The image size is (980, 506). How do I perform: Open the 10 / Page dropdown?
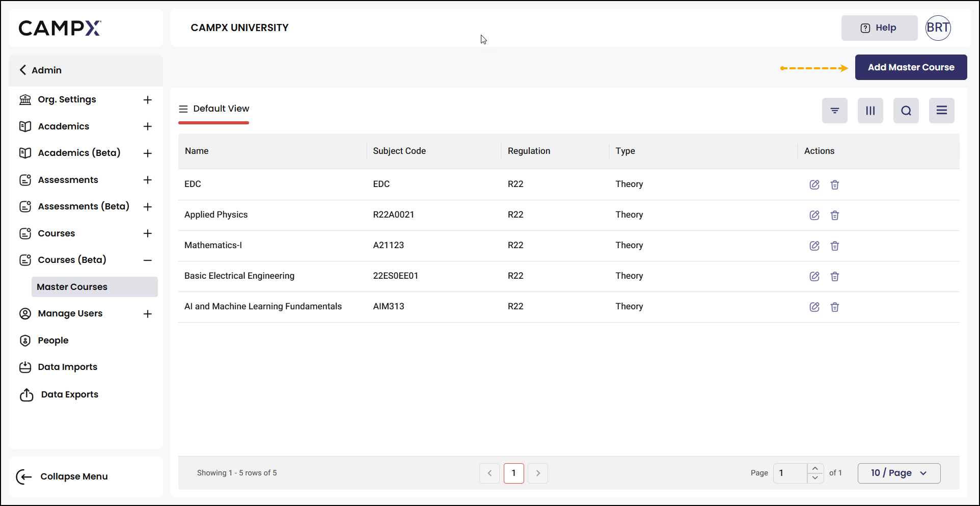pos(899,473)
